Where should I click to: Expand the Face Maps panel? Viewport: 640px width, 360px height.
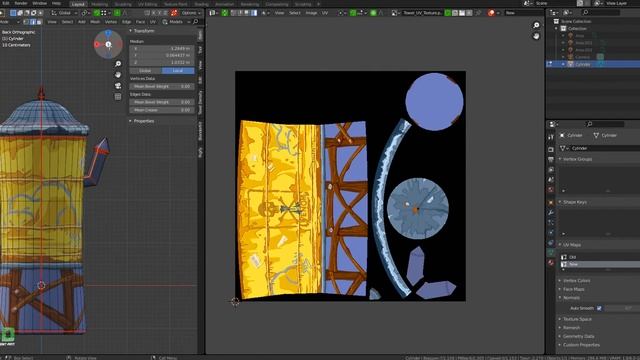point(571,289)
